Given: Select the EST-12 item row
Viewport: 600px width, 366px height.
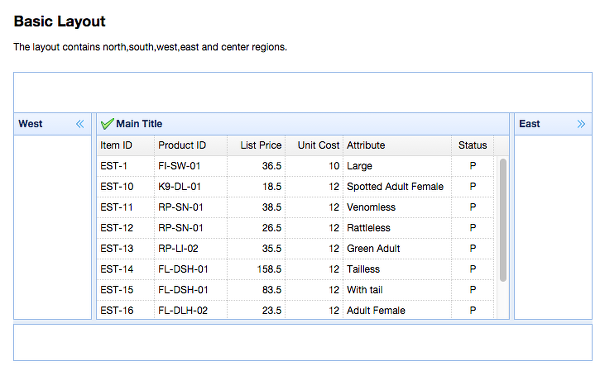Looking at the screenshot, I should click(x=295, y=228).
